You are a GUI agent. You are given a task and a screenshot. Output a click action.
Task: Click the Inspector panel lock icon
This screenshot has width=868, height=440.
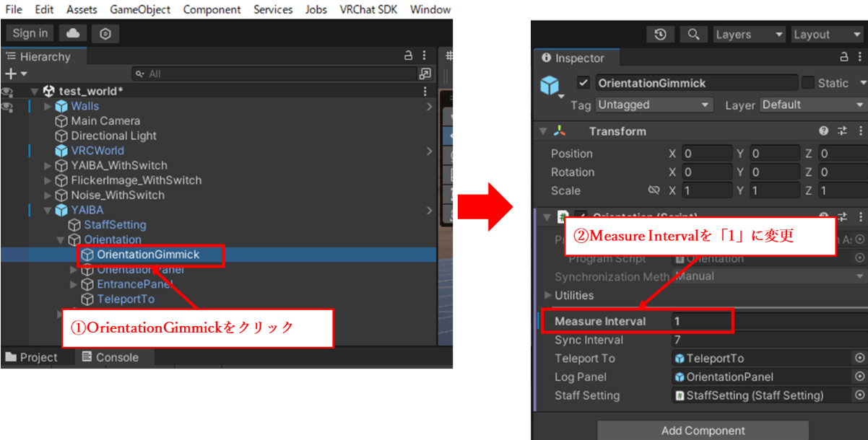point(844,58)
